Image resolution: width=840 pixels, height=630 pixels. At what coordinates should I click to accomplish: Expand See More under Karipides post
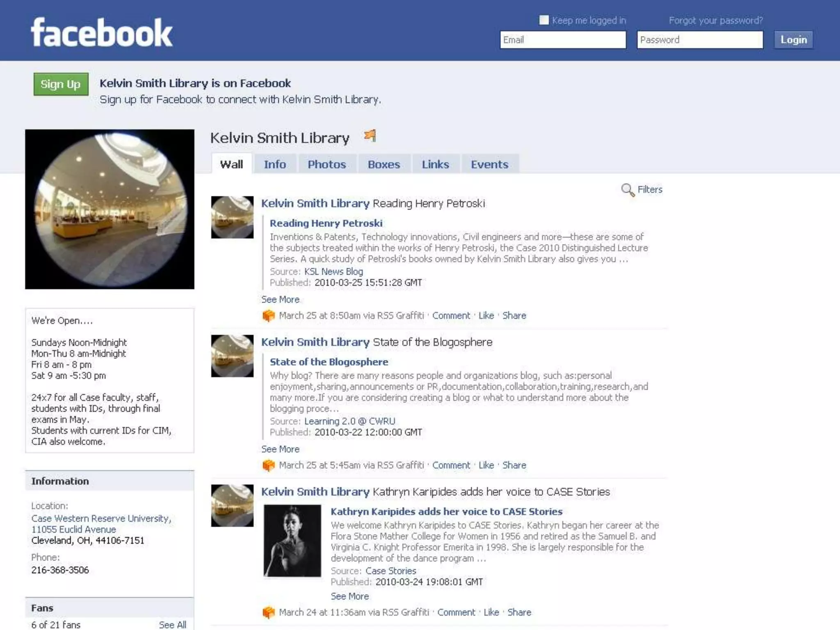point(350,596)
